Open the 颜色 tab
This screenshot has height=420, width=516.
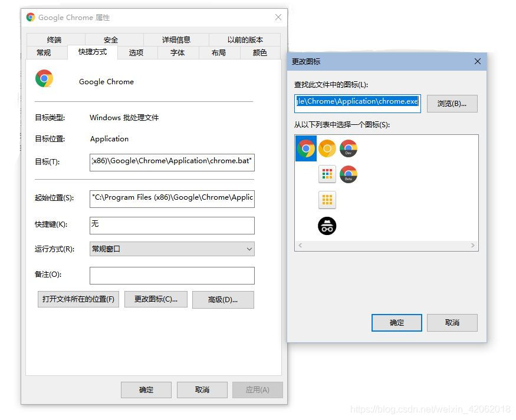(260, 52)
